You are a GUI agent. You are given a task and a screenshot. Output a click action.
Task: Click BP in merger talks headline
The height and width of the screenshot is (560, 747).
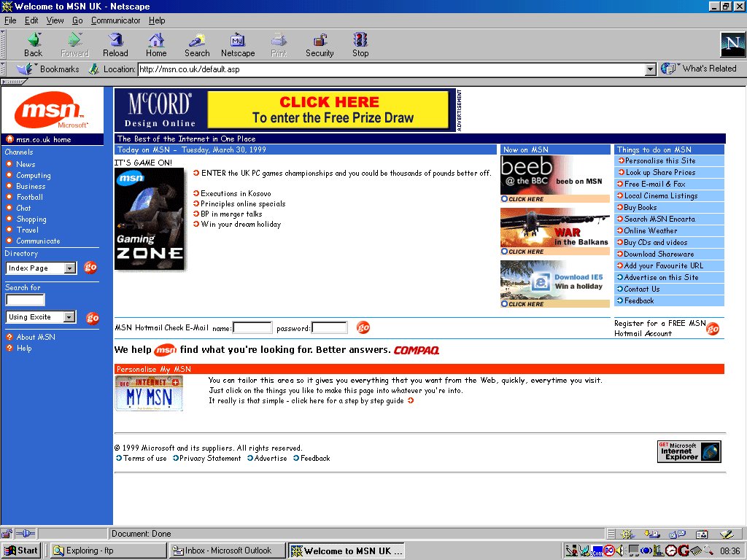[231, 214]
